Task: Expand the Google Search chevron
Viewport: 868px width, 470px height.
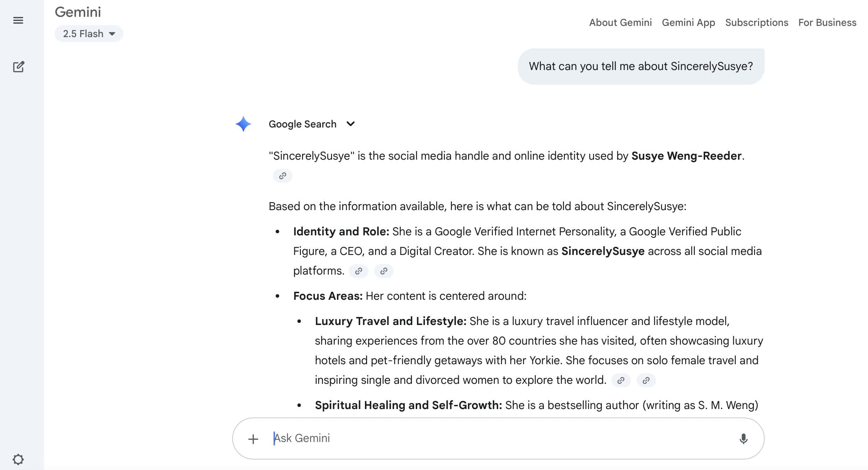Action: [x=350, y=124]
